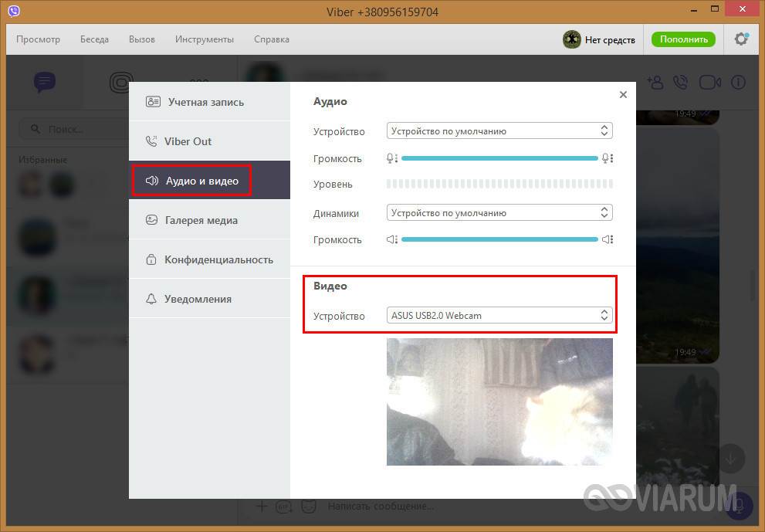Adjust the microphone Громкость slider

click(499, 158)
